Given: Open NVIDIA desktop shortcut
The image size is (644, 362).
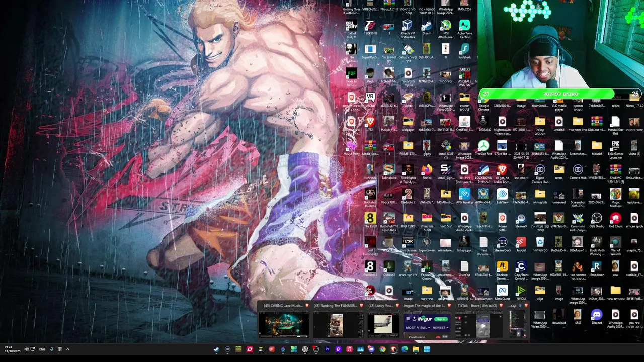Looking at the screenshot, I should pyautogui.click(x=521, y=293).
